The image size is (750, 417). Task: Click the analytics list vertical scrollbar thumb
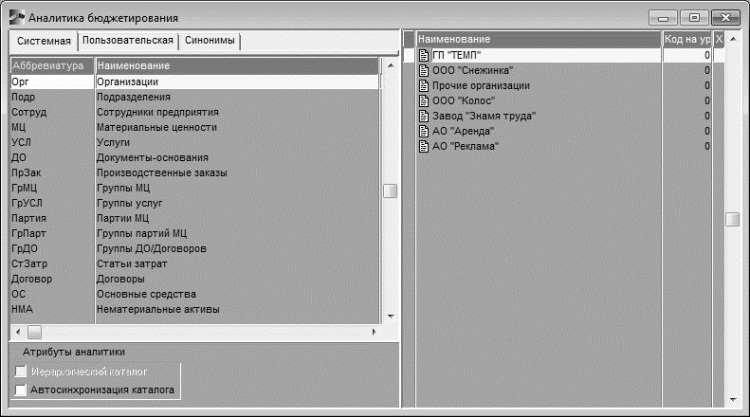pos(390,191)
